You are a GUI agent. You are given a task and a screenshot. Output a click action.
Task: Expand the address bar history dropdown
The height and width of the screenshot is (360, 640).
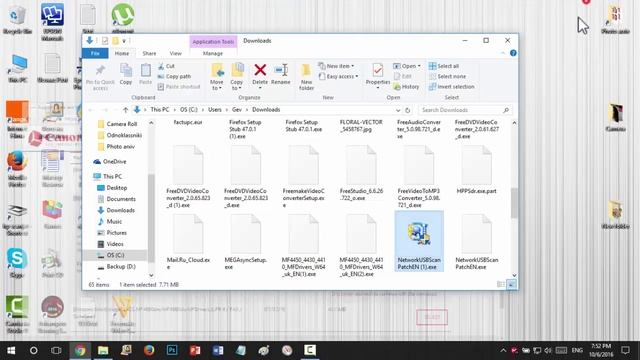398,110
